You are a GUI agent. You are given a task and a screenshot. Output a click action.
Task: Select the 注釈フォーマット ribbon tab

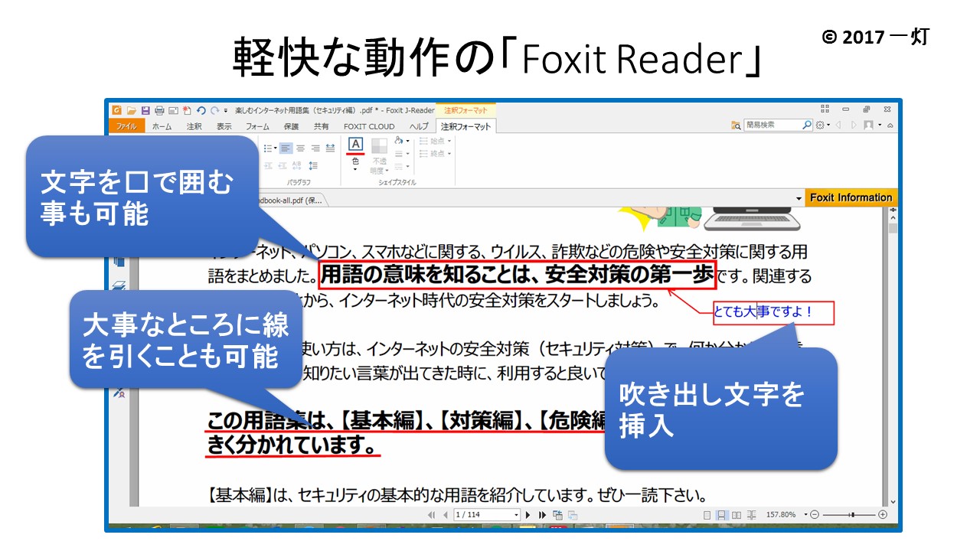tap(465, 126)
